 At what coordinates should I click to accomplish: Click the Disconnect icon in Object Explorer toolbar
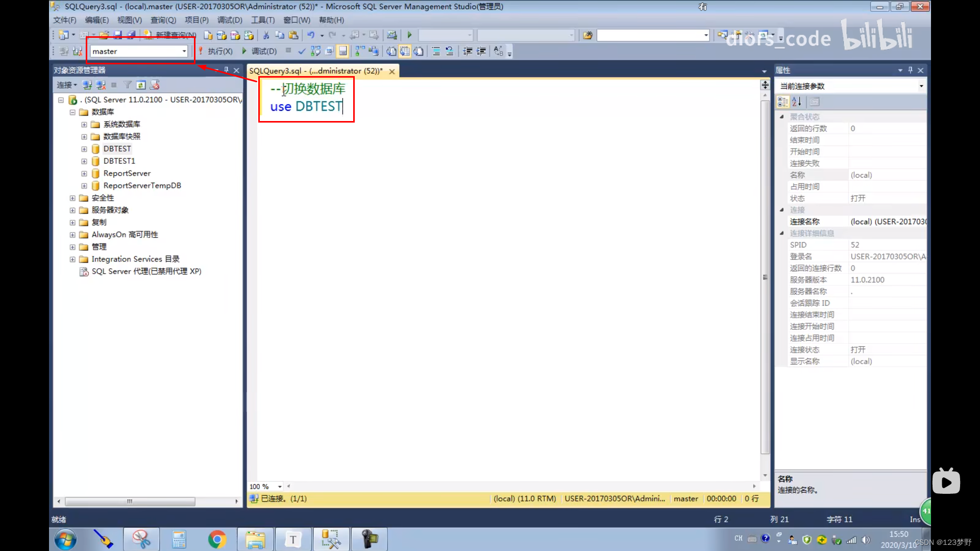[101, 85]
